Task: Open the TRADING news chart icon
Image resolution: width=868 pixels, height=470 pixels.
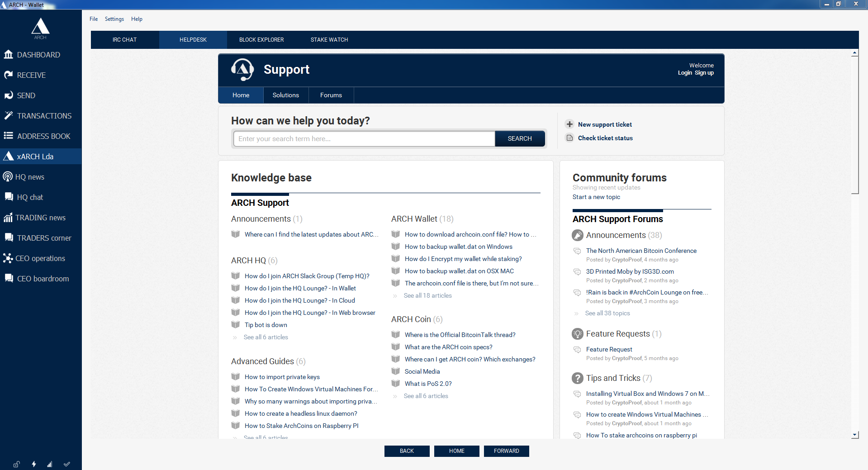Action: tap(8, 218)
